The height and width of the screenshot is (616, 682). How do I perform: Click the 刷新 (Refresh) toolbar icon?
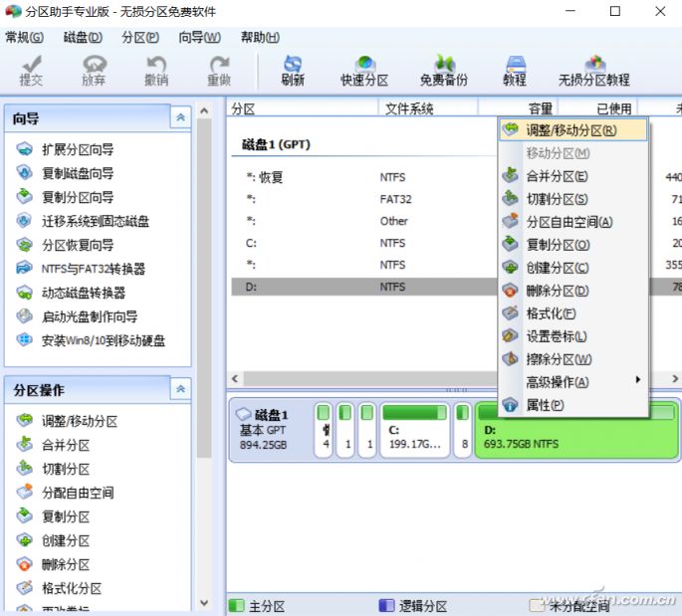click(x=293, y=71)
